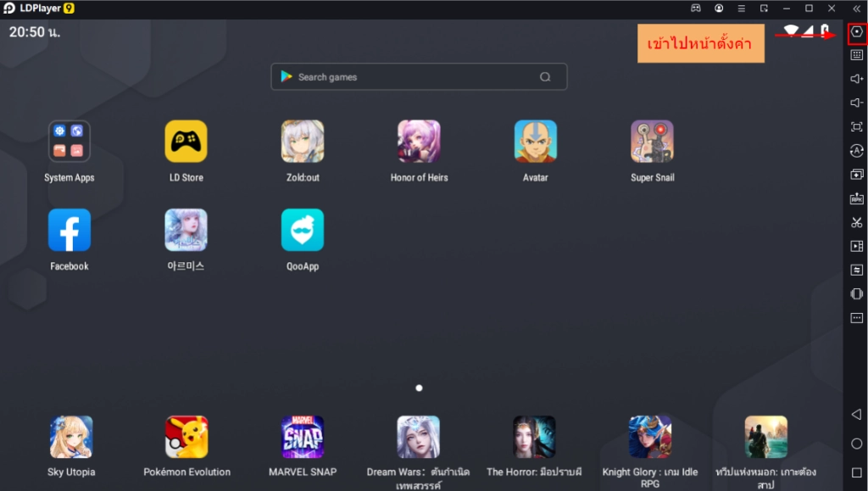Increase volume from the sidebar

click(x=856, y=79)
